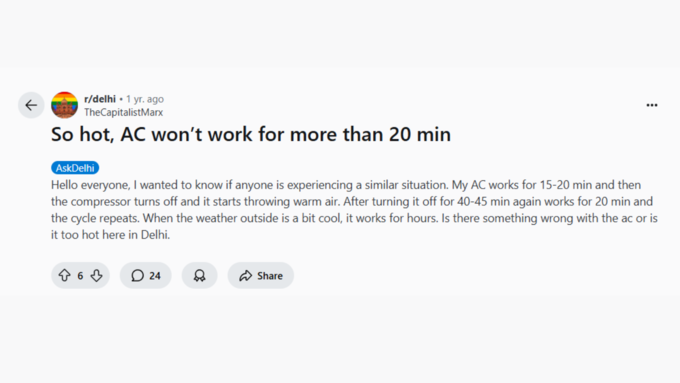
Task: Click the '1 yr. ago' timestamp
Action: (145, 99)
